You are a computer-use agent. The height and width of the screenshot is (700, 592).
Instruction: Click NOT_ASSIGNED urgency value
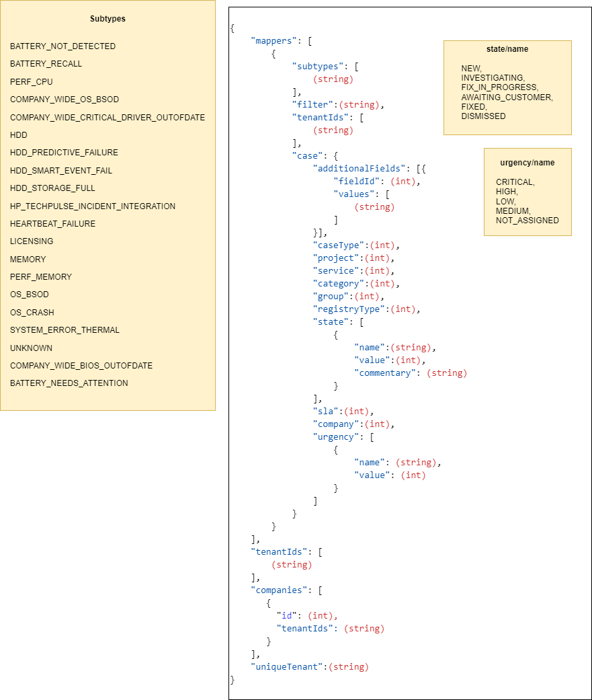(x=527, y=221)
